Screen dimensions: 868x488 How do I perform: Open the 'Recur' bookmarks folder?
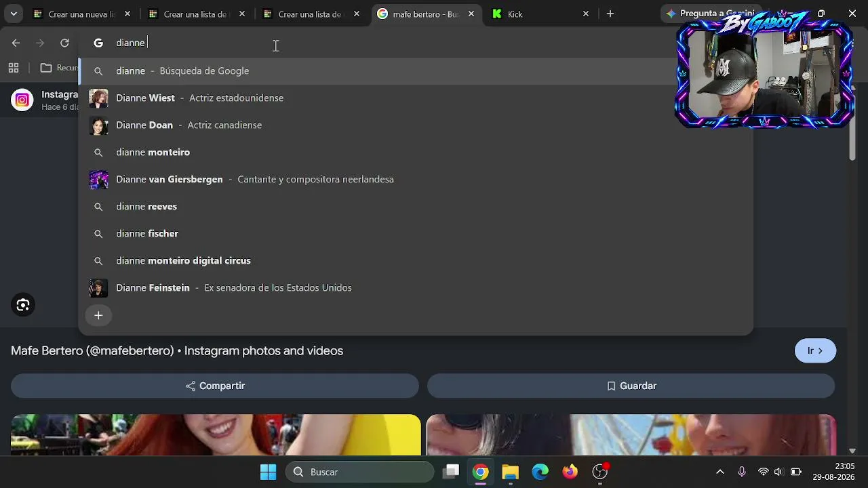[x=58, y=68]
